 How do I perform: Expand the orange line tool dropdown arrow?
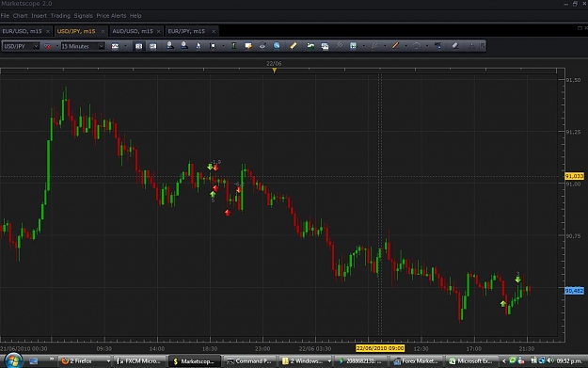coord(405,46)
